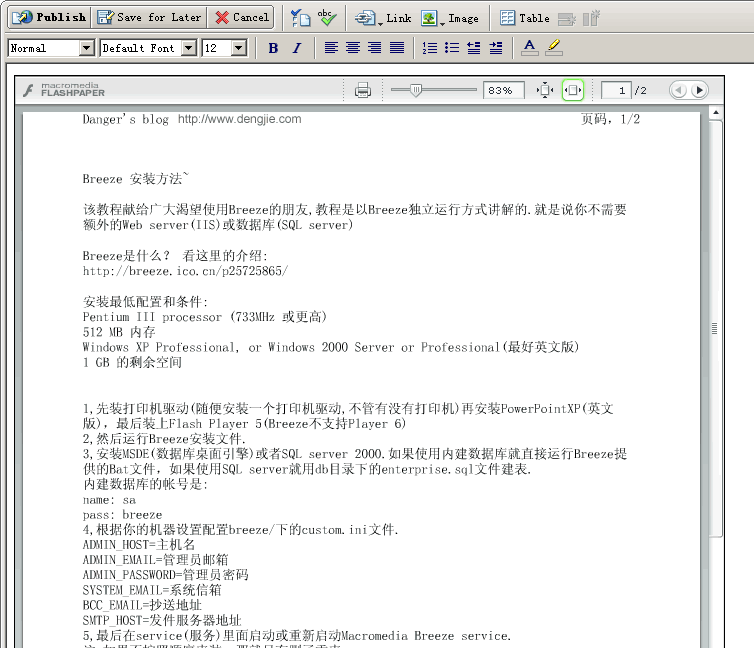Click the dengjie.com URL in header
The width and height of the screenshot is (754, 648).
[x=239, y=119]
